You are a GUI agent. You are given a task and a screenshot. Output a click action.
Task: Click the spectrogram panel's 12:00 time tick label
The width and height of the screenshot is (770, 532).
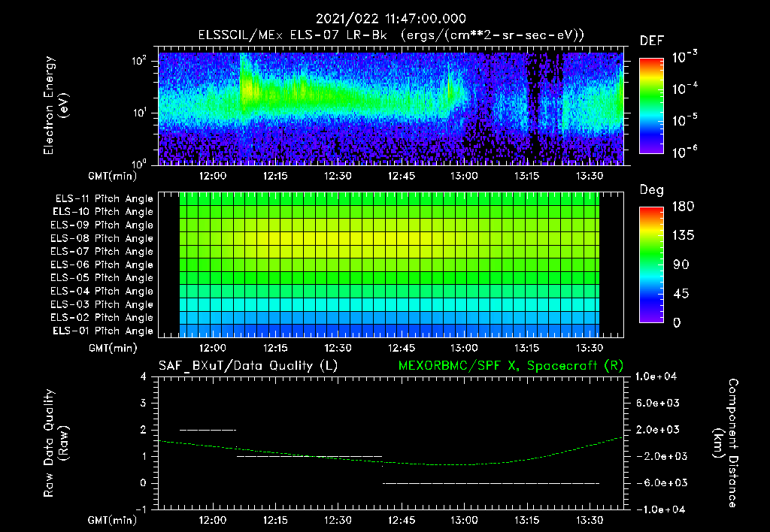point(213,176)
